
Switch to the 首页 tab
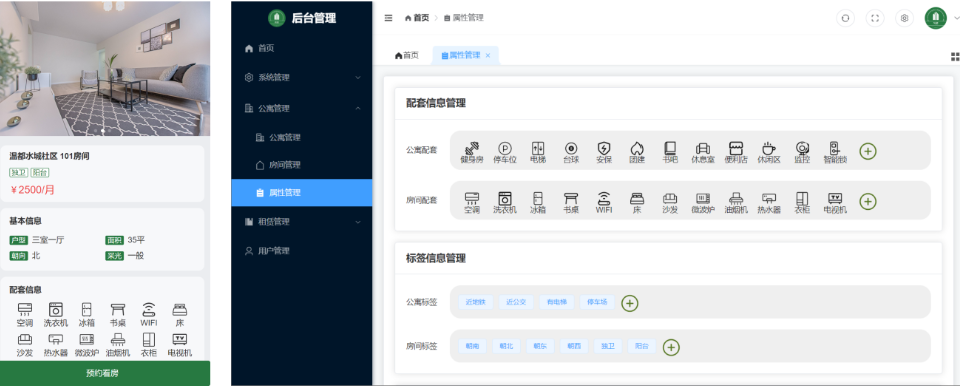tap(407, 55)
